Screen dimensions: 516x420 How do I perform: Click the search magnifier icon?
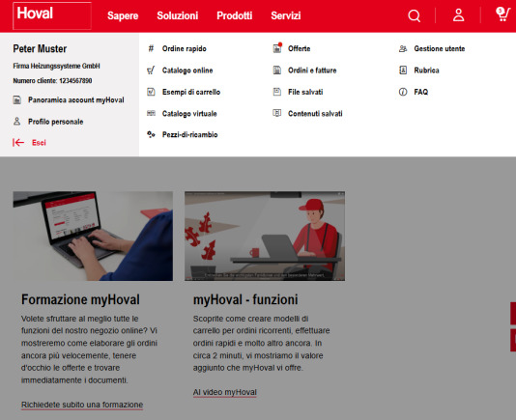click(x=414, y=15)
